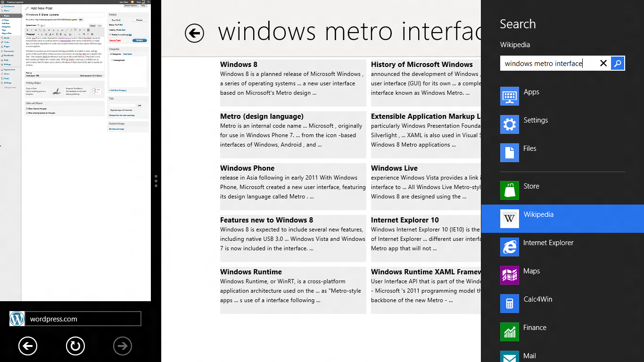Check the Uncategorized category box
This screenshot has width=644, height=362.
coord(111,60)
